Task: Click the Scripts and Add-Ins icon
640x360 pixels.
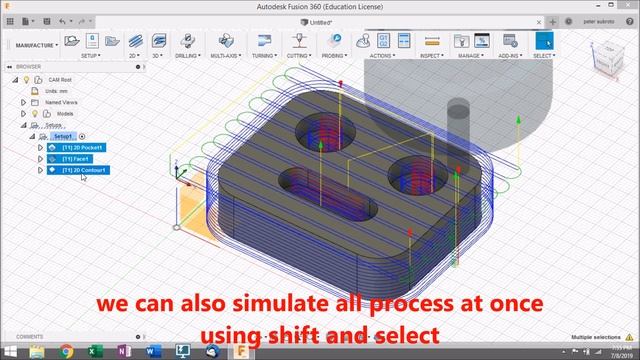Action: 510,41
